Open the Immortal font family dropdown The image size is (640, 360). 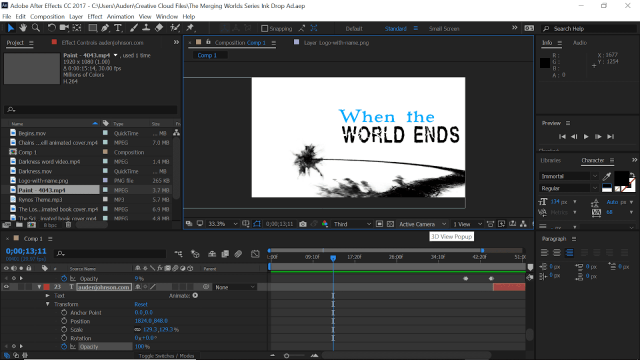click(x=568, y=176)
